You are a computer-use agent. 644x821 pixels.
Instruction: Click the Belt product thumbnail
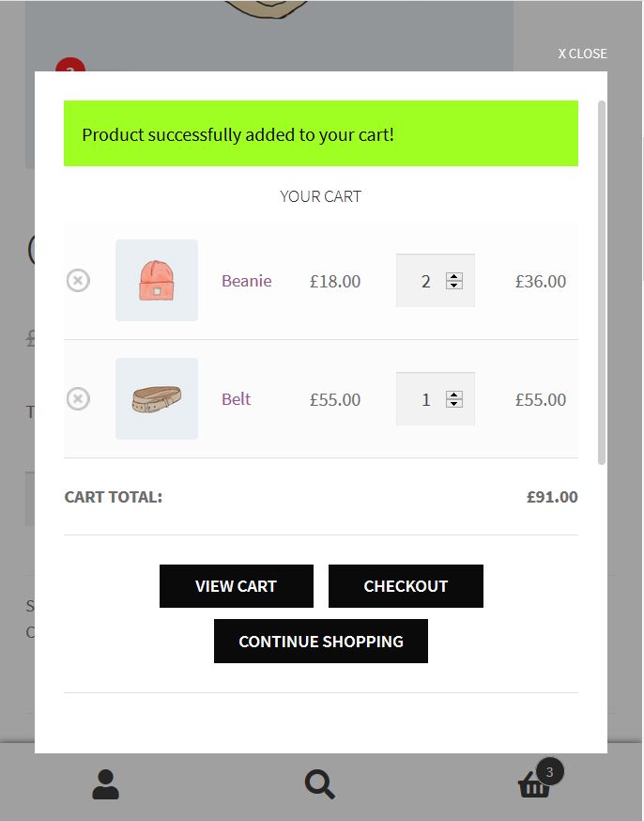coord(157,398)
